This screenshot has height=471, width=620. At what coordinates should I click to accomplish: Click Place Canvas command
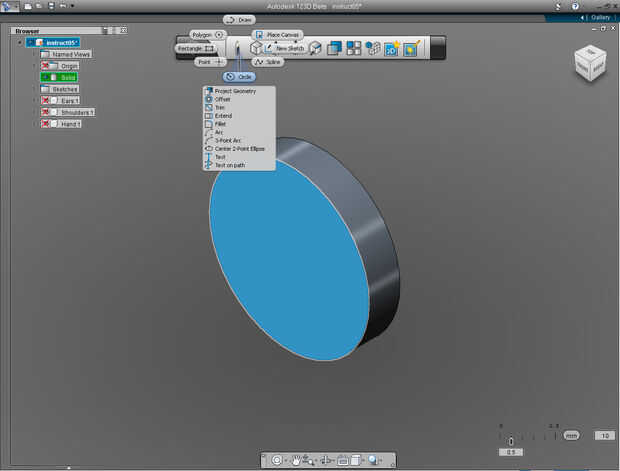click(x=277, y=35)
